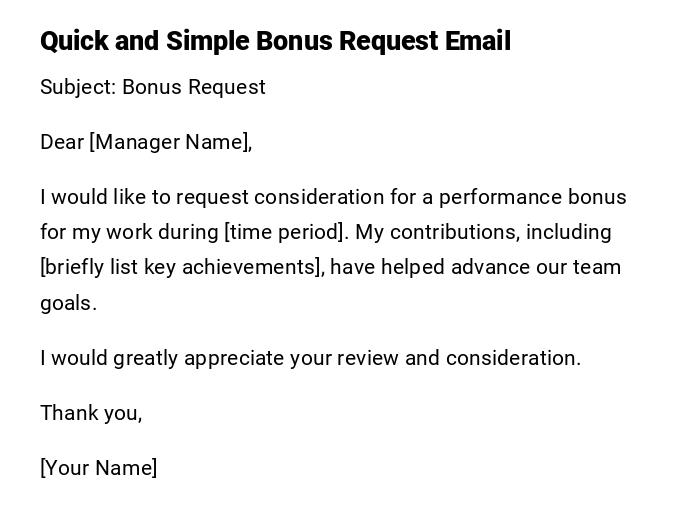Click the '[Manager Name]' placeholder
The height and width of the screenshot is (530, 700).
(x=168, y=142)
